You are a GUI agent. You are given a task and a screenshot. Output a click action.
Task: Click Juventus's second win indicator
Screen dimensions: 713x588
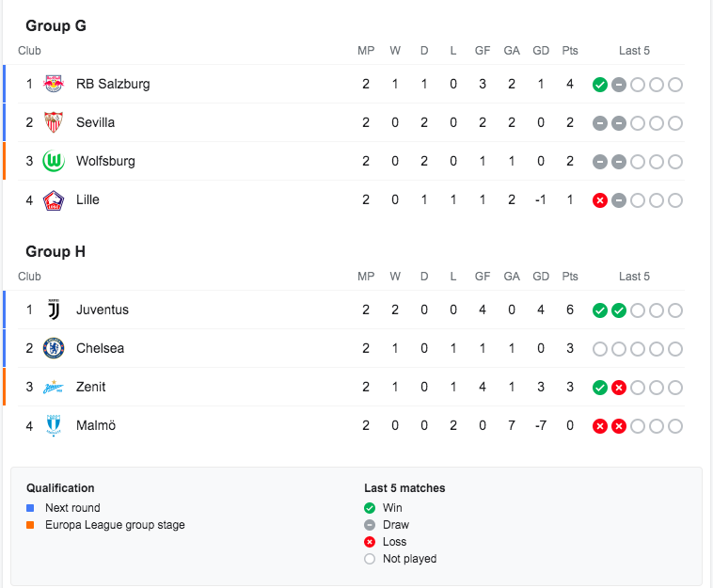click(618, 310)
